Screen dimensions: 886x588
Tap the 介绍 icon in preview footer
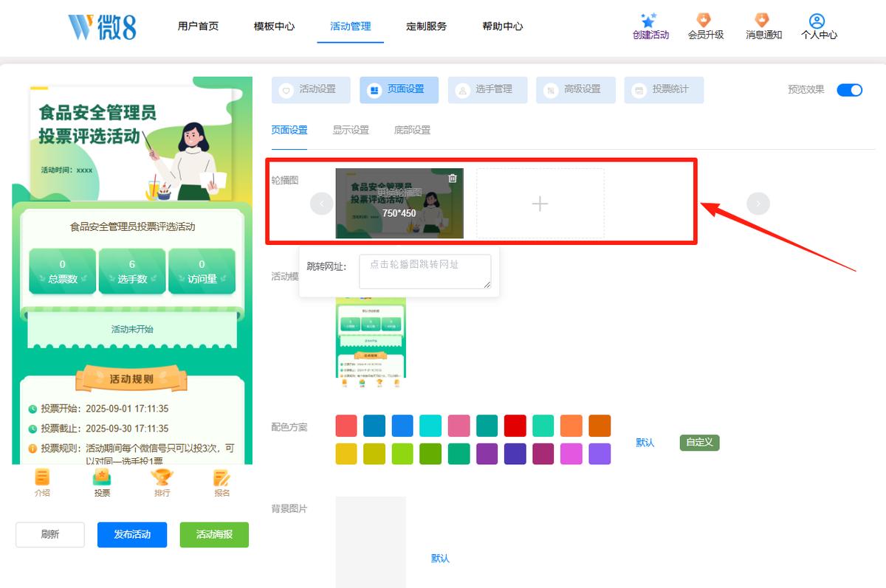pyautogui.click(x=42, y=477)
